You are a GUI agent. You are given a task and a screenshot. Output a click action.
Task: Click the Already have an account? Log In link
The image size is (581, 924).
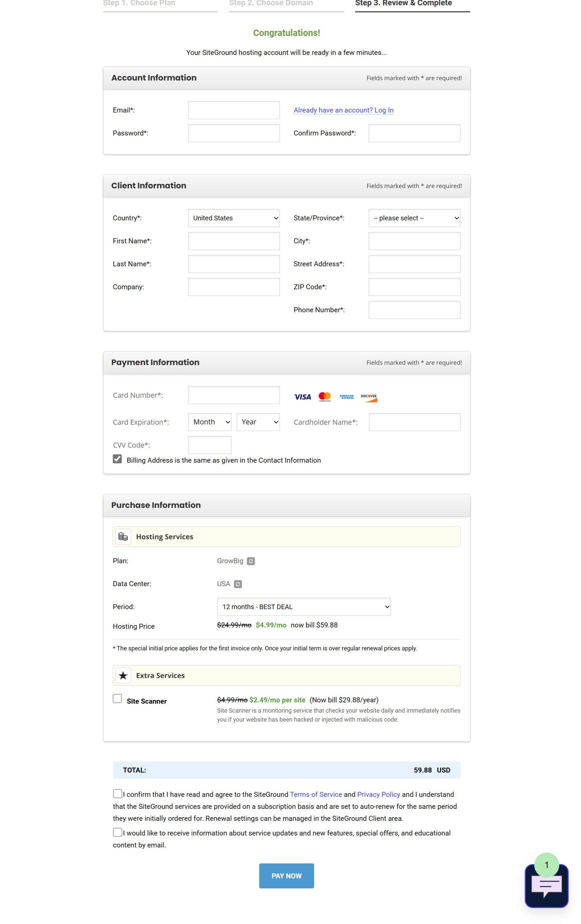344,110
